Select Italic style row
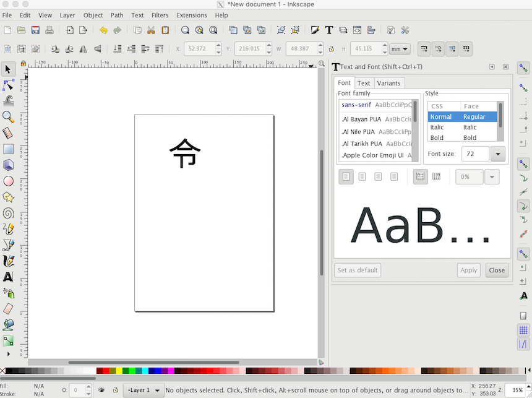 coord(462,128)
